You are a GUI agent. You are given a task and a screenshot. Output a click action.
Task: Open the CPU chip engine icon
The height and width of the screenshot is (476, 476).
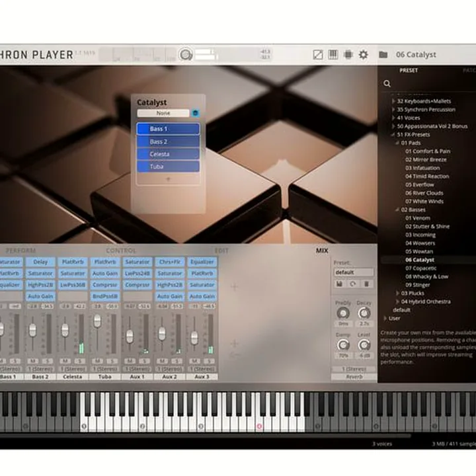(348, 55)
